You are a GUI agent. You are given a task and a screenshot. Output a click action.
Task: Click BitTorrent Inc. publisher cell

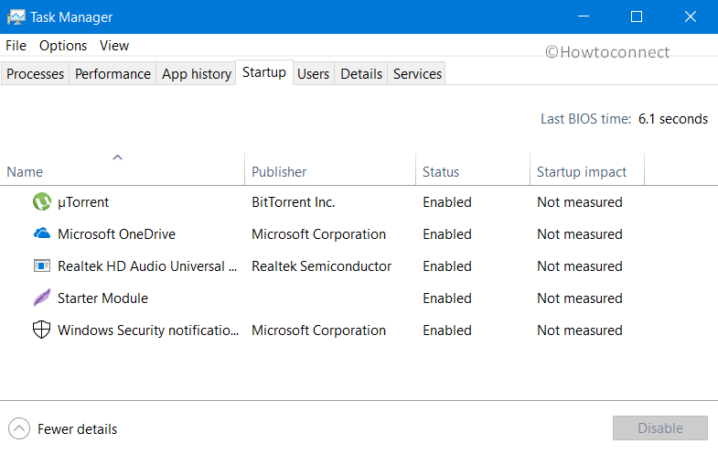click(293, 202)
